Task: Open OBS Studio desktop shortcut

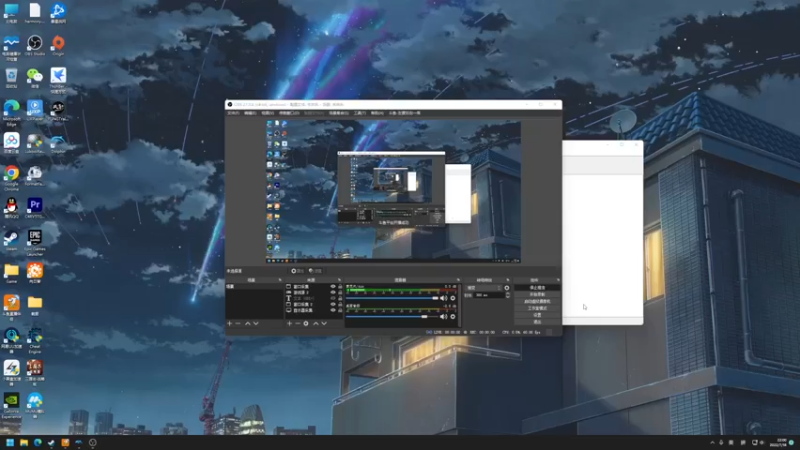Action: click(35, 45)
